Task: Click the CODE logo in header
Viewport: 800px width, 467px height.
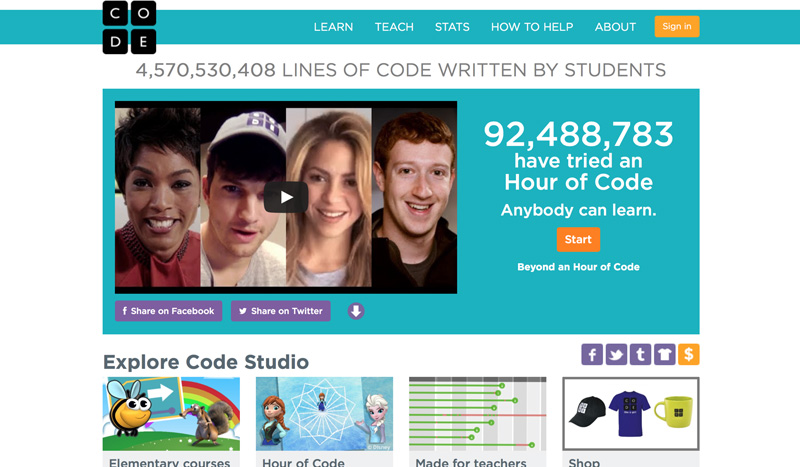Action: tap(129, 27)
